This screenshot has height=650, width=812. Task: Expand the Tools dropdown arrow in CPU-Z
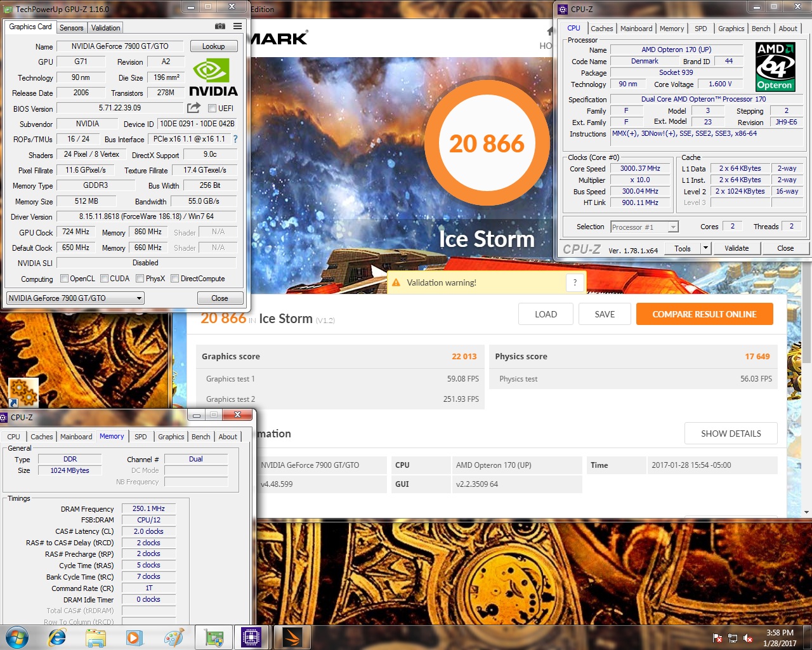coord(705,248)
